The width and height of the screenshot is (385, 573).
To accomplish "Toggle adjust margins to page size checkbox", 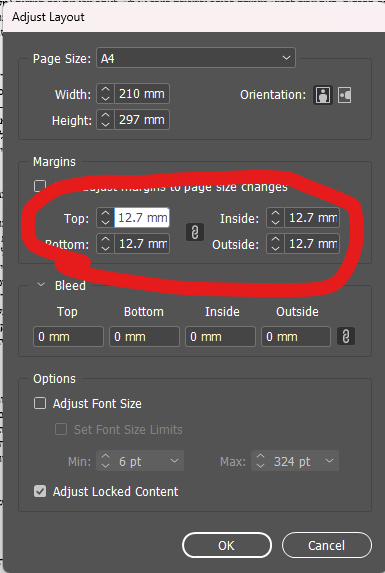I will pyautogui.click(x=40, y=186).
